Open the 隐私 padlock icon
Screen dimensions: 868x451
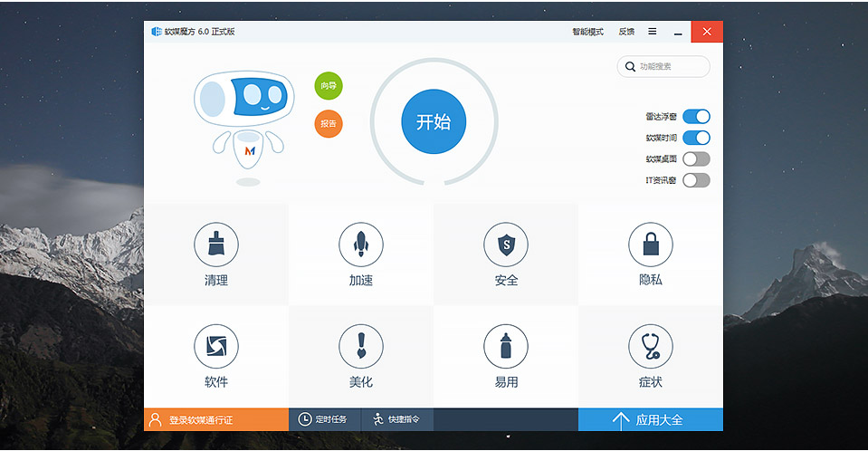coord(651,245)
